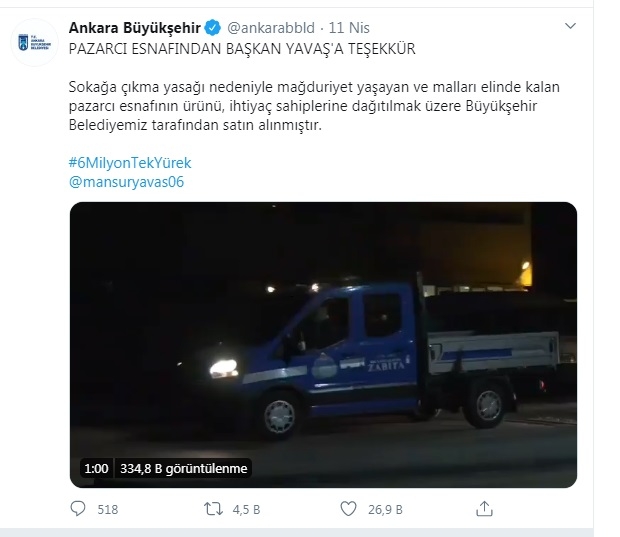Viewport: 620px width, 537px height.
Task: Click the 4,5 B retweet count
Action: click(246, 509)
